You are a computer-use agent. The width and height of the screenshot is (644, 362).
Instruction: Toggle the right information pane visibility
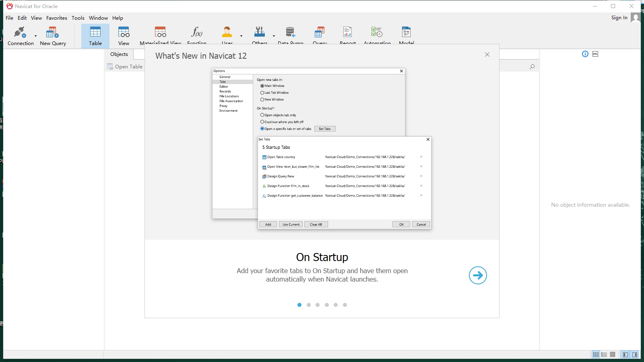[x=635, y=354]
